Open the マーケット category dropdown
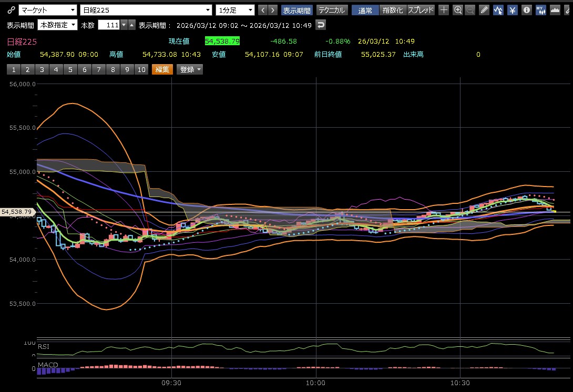 48,10
